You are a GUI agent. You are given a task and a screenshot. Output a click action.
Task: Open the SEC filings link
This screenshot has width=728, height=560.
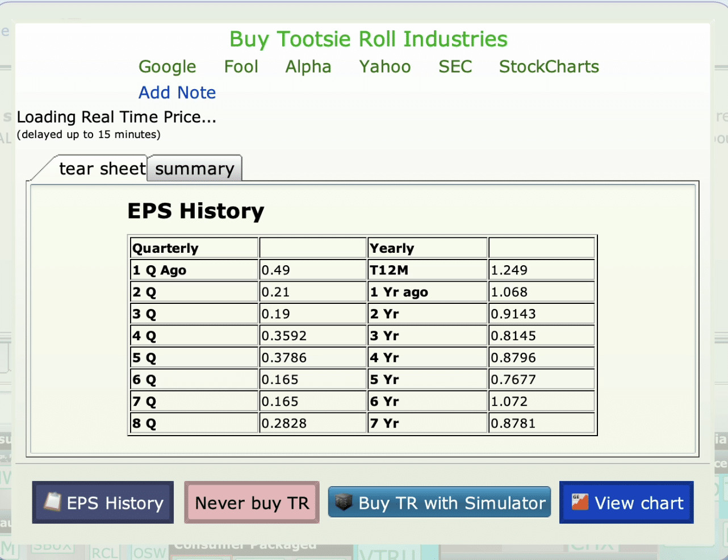(455, 67)
